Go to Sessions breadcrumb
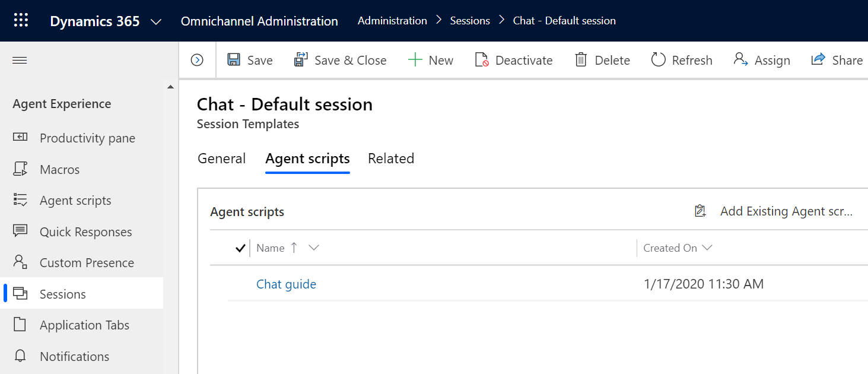Screen dimensions: 868x374 click(x=470, y=21)
